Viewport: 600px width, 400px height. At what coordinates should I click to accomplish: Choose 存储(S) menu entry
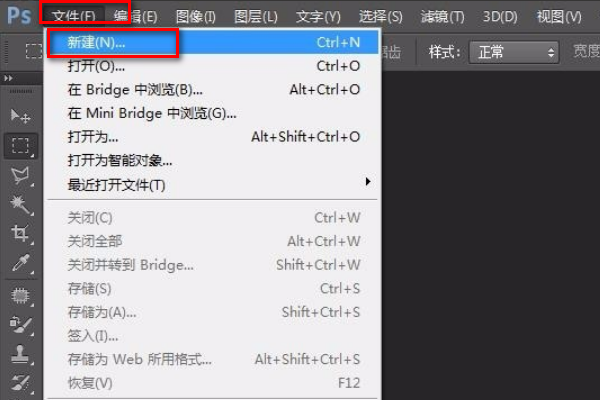(213, 289)
